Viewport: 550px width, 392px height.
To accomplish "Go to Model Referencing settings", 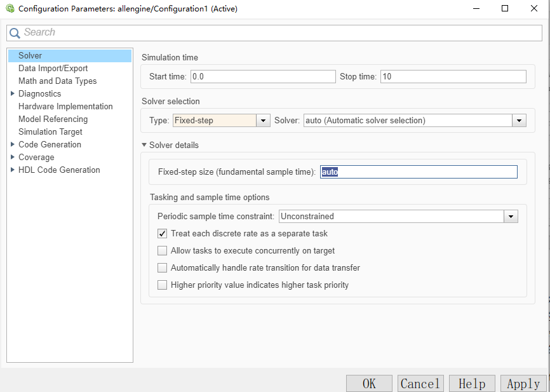I will (x=53, y=119).
